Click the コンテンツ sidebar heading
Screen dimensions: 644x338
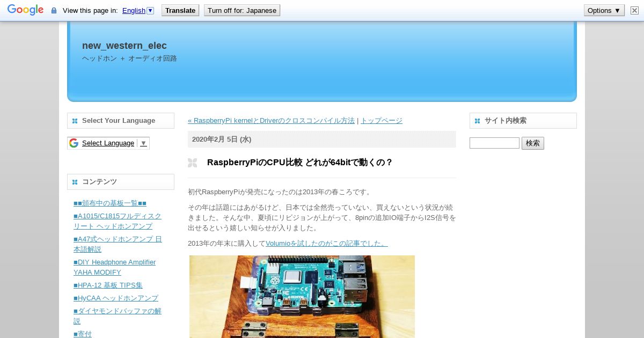point(99,182)
